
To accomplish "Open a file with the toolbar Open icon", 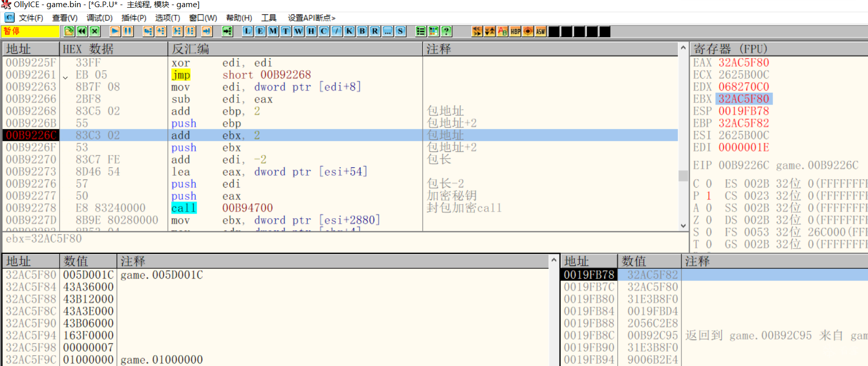I will [69, 31].
